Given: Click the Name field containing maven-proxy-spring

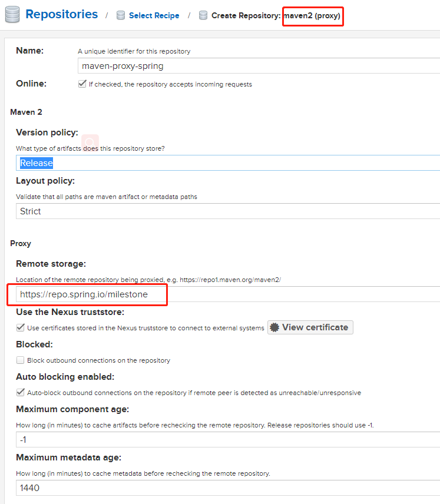Looking at the screenshot, I should 258,66.
